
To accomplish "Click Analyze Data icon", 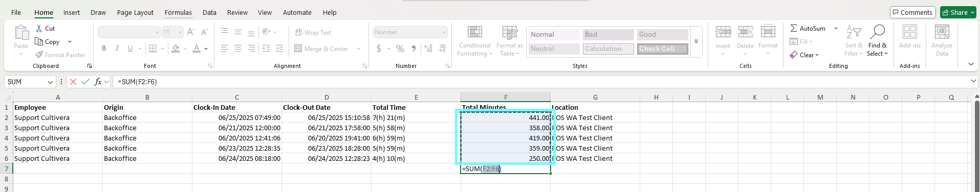I will [942, 32].
